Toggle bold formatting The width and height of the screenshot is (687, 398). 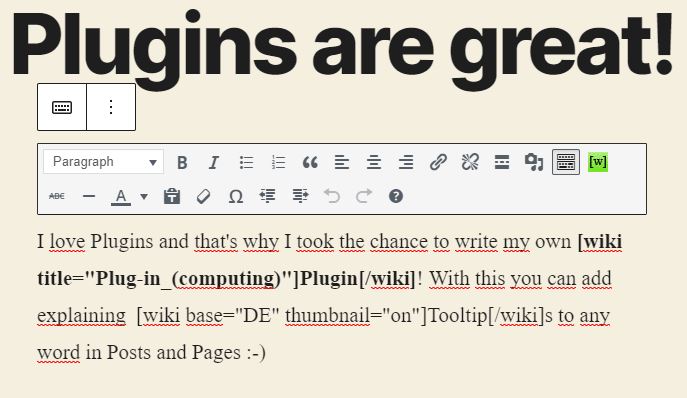coord(182,162)
